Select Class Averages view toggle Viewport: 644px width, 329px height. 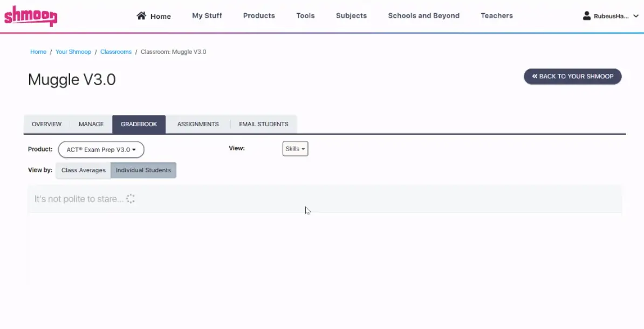point(83,170)
